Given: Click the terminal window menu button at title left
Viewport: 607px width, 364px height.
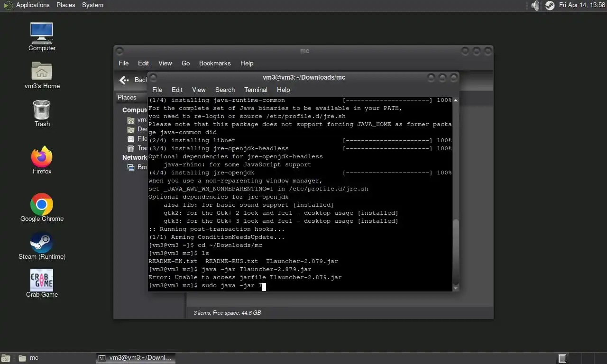Looking at the screenshot, I should point(154,77).
